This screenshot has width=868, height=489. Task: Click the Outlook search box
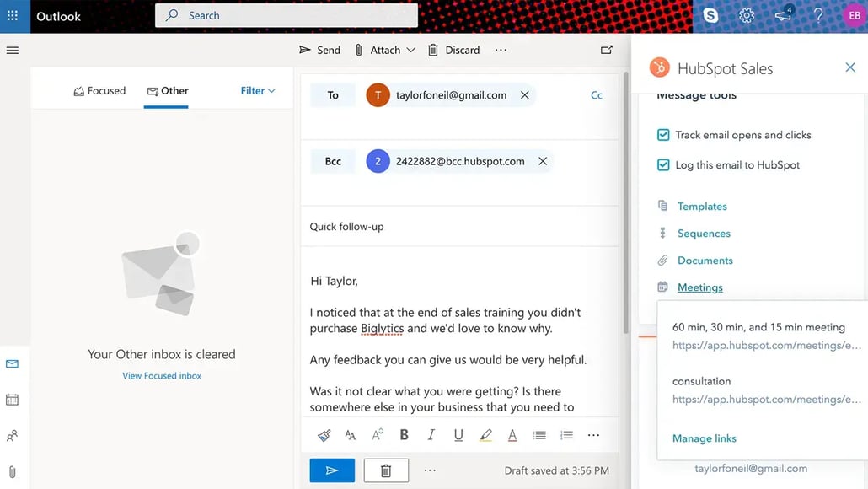(287, 15)
